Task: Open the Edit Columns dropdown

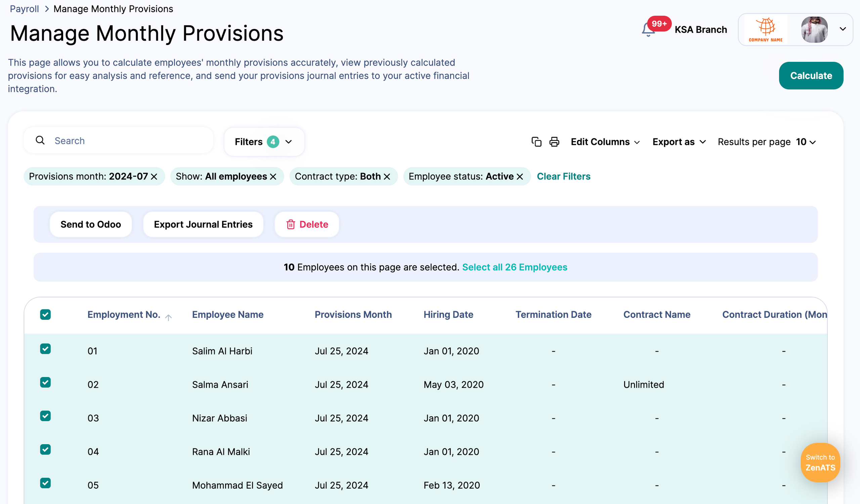Action: click(x=605, y=141)
